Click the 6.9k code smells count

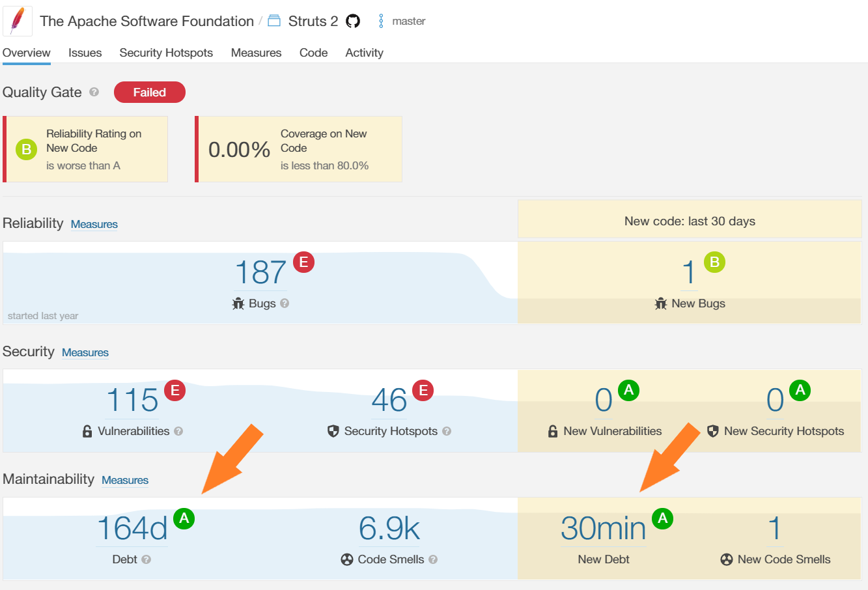389,528
